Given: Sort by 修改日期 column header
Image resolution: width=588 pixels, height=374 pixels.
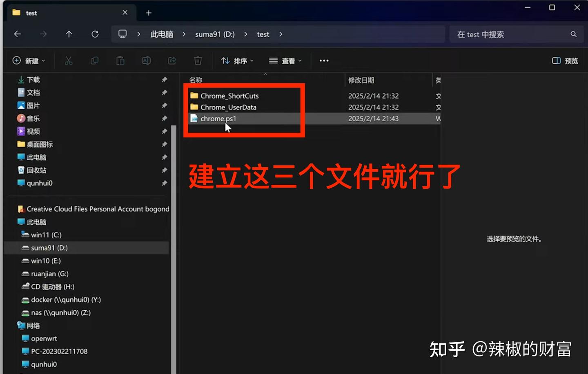Looking at the screenshot, I should pos(361,80).
